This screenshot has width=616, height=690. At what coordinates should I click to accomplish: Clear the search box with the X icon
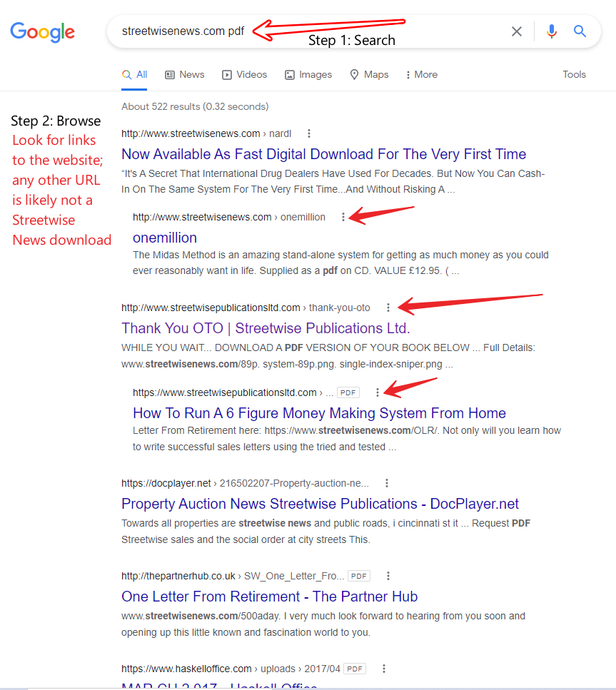pos(517,31)
